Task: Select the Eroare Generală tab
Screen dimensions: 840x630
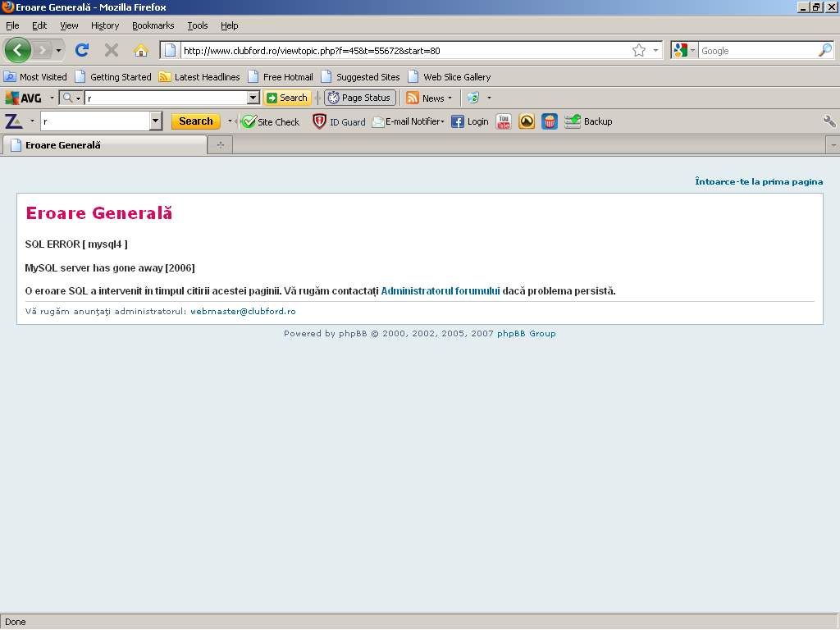Action: (104, 145)
